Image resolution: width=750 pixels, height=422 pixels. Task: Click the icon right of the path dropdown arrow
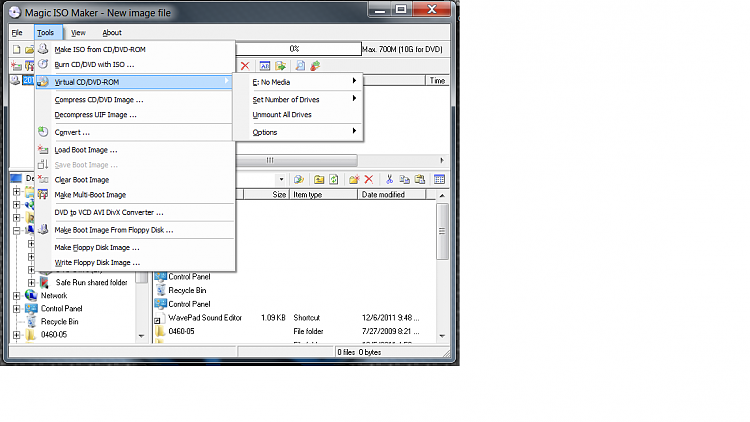coord(299,180)
